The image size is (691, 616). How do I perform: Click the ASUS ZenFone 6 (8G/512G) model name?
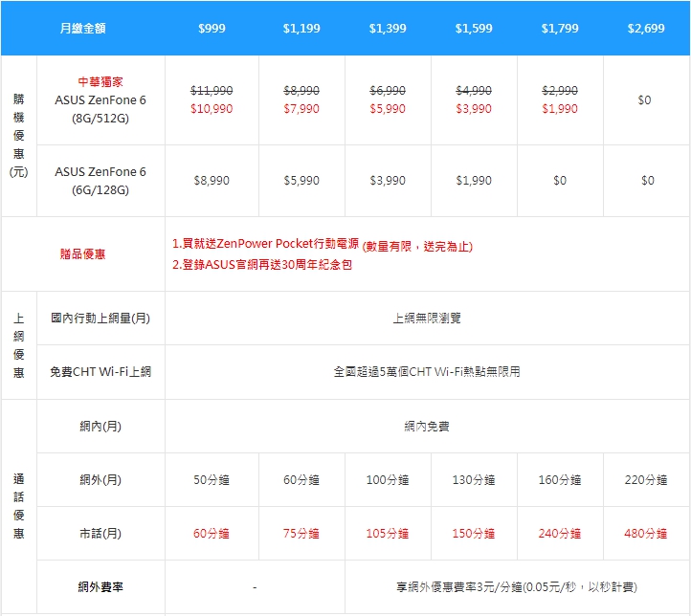[100, 109]
